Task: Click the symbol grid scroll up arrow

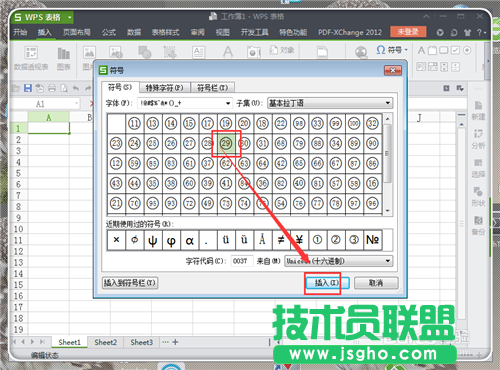Action: (x=387, y=119)
